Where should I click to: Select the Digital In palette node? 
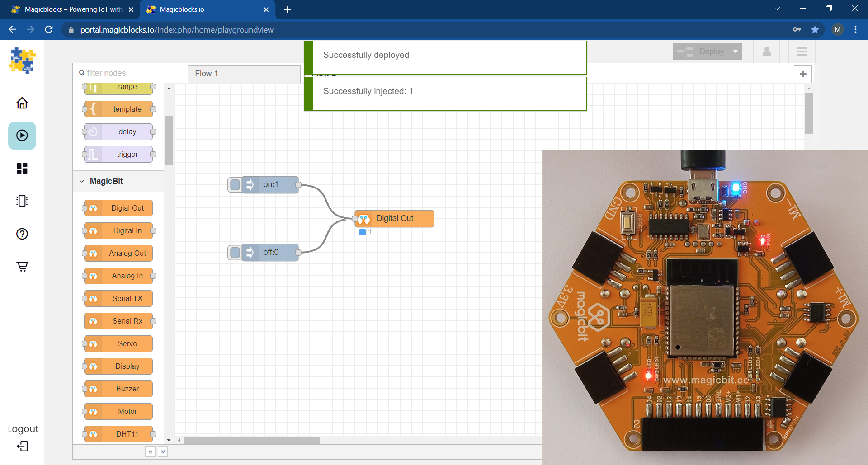click(118, 230)
